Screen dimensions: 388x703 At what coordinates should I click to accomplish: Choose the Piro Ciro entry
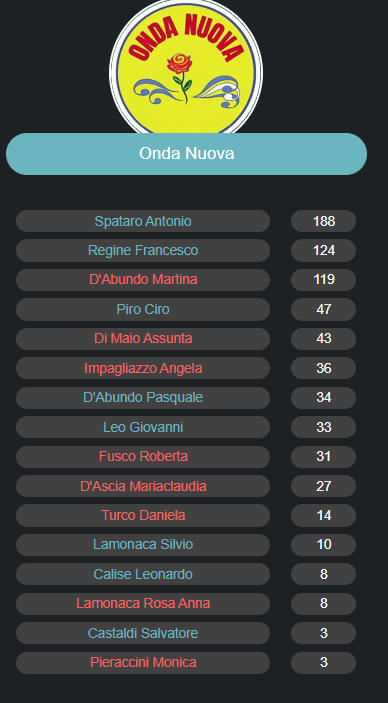pos(143,309)
